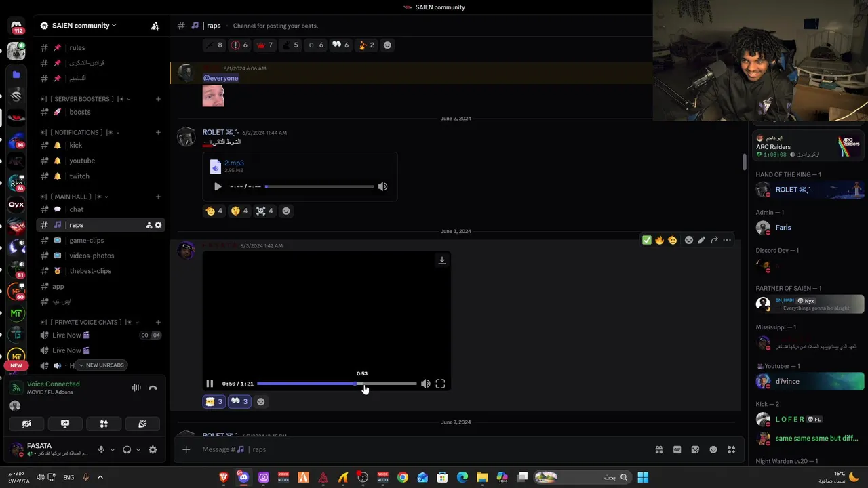Screen dimensions: 868x488
Task: Open the youtube channel
Action: [x=100, y=161]
